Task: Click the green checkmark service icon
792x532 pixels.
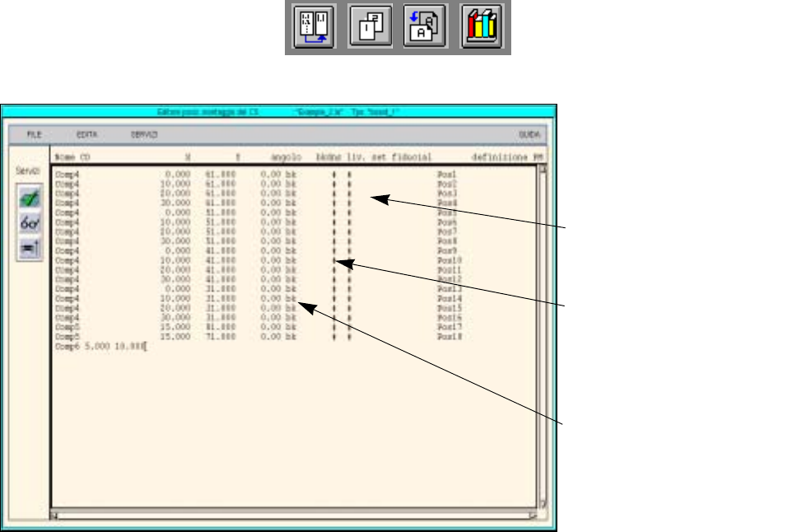Action: [30, 198]
